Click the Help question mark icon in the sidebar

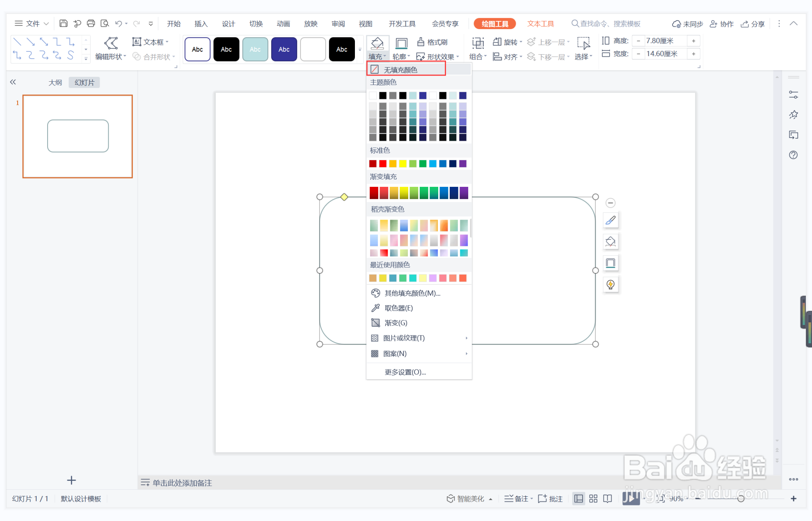pos(793,155)
